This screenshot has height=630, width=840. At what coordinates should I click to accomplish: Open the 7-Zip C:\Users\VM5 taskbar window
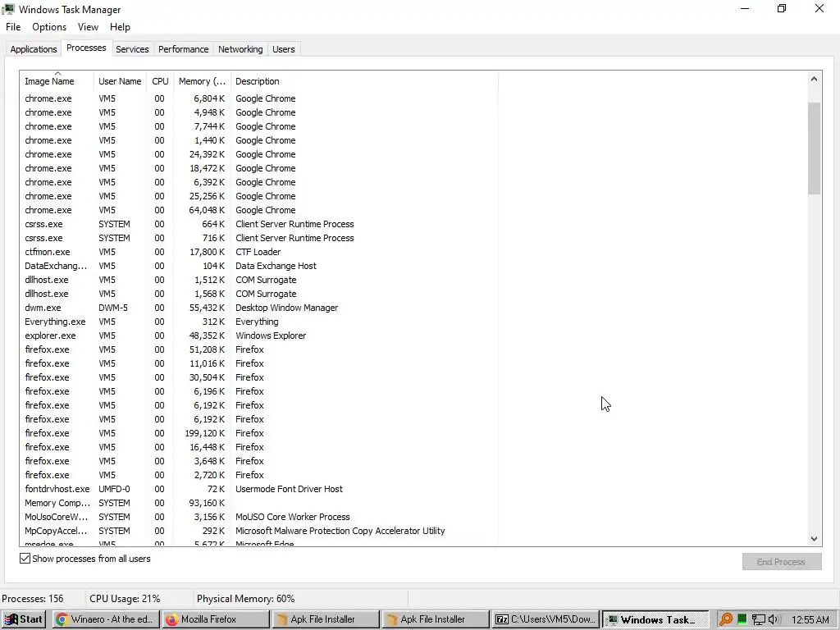click(x=545, y=619)
